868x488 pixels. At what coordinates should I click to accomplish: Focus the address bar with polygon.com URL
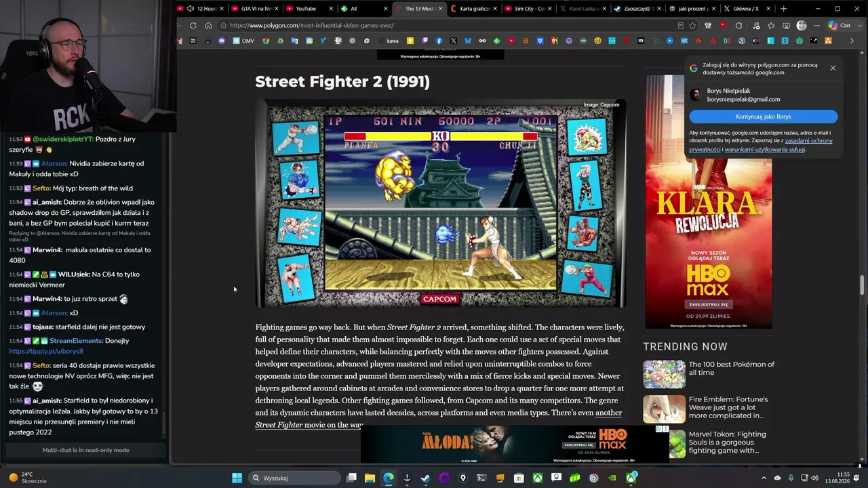(x=448, y=26)
